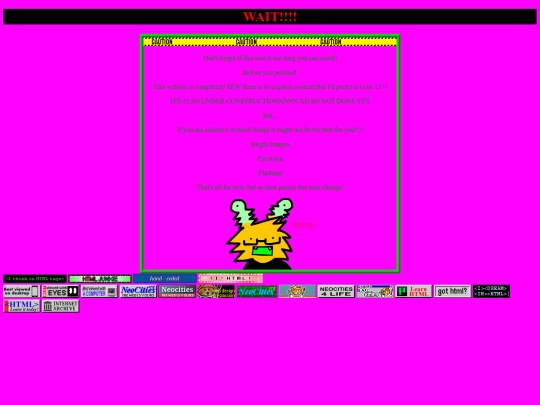Click the orange spiky character image
The height and width of the screenshot is (405, 540).
pos(260,234)
